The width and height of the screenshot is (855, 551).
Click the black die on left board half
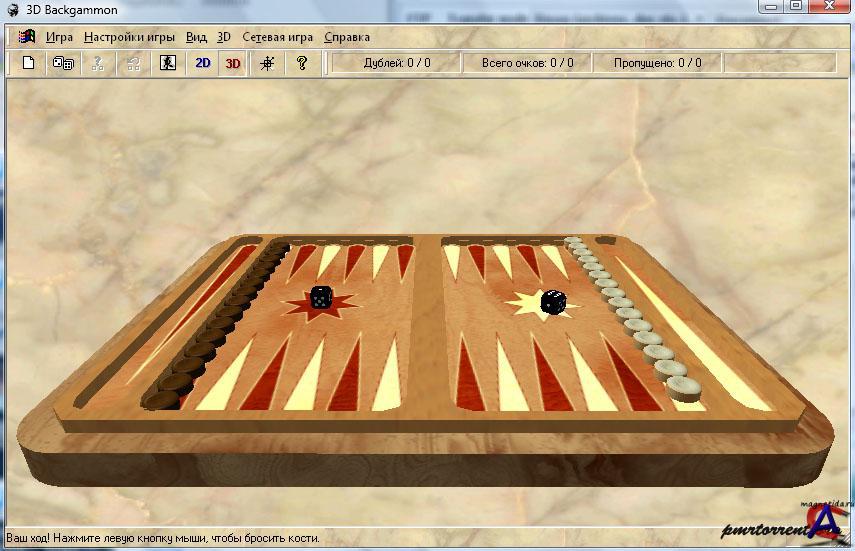(x=321, y=297)
